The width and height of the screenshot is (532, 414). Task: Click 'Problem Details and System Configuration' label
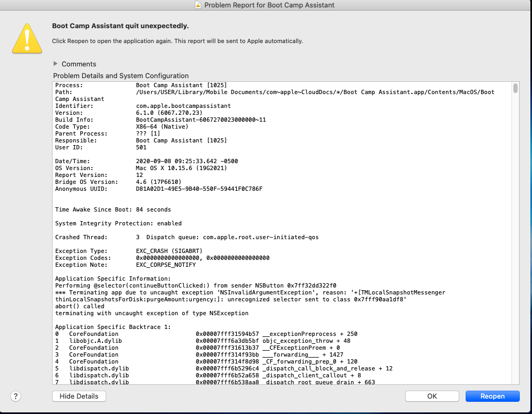click(x=121, y=76)
